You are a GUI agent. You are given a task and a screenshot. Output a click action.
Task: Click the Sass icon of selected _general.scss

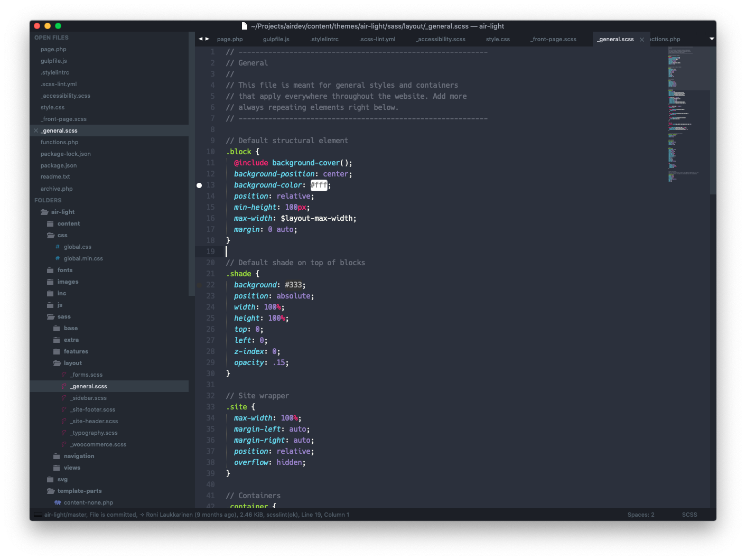click(64, 386)
